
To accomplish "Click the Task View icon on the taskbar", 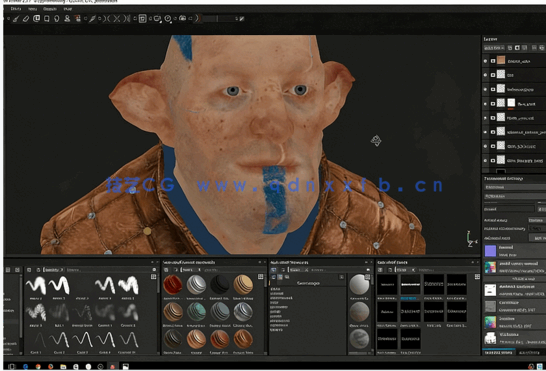I will [x=12, y=366].
